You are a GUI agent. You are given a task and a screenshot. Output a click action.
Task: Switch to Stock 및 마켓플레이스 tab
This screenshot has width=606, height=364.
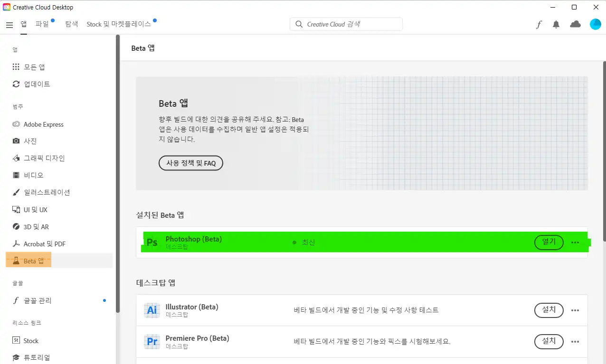(x=119, y=24)
